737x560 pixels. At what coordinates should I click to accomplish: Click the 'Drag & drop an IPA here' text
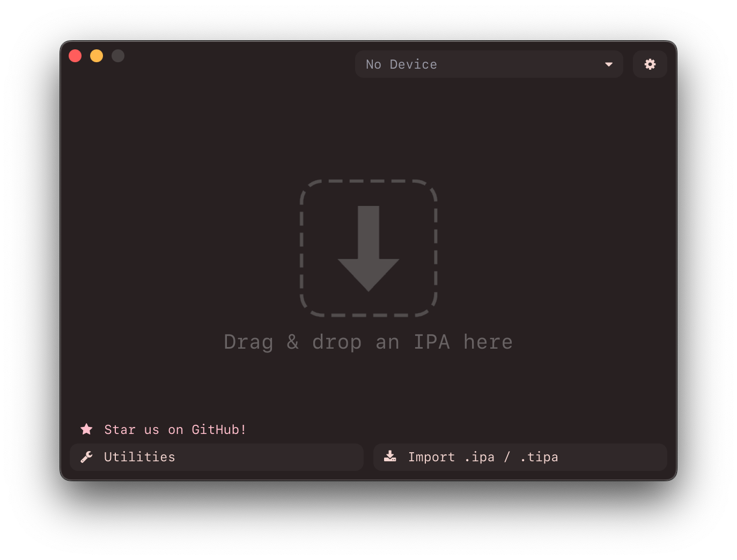pos(368,342)
